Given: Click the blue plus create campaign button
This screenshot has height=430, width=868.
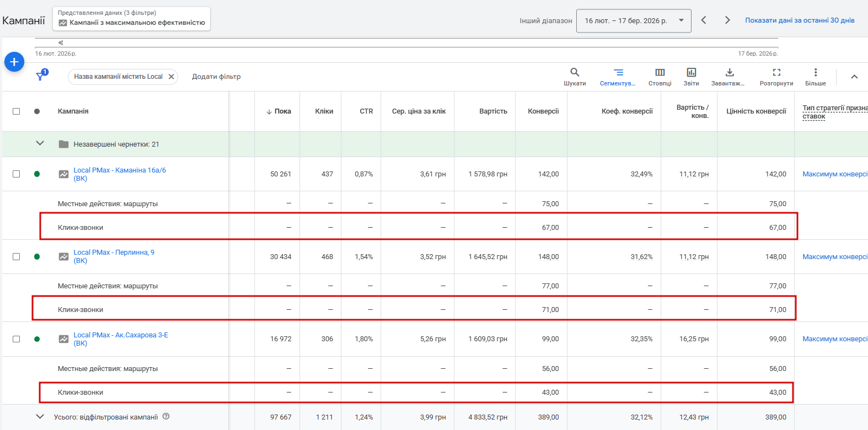Looking at the screenshot, I should 14,62.
